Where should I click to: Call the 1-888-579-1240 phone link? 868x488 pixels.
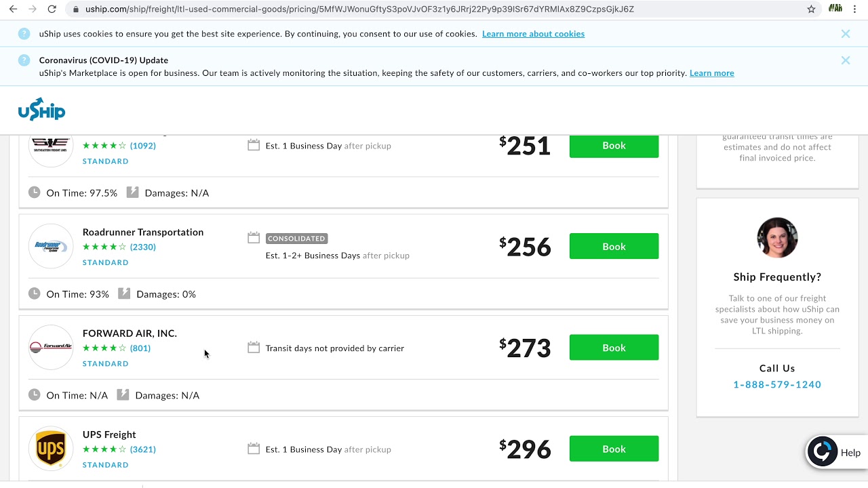777,384
